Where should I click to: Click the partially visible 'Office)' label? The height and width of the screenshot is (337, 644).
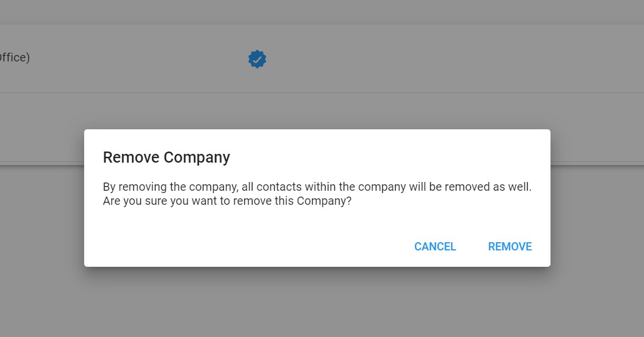[15, 57]
